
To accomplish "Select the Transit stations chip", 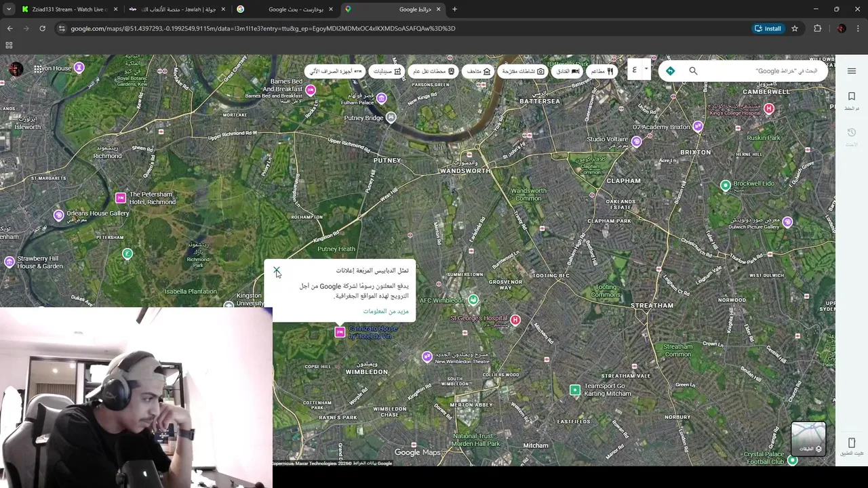I will pyautogui.click(x=433, y=71).
